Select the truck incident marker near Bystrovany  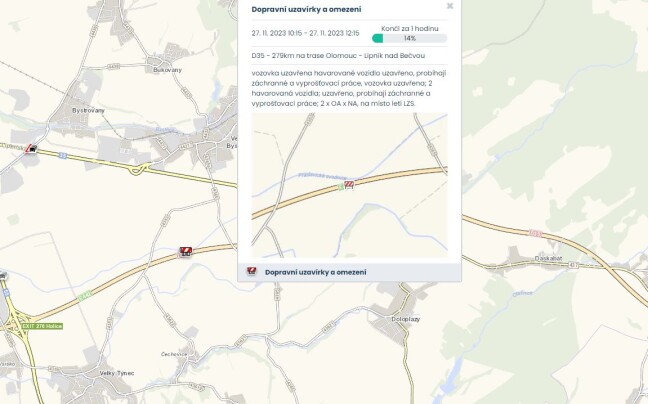[31, 149]
